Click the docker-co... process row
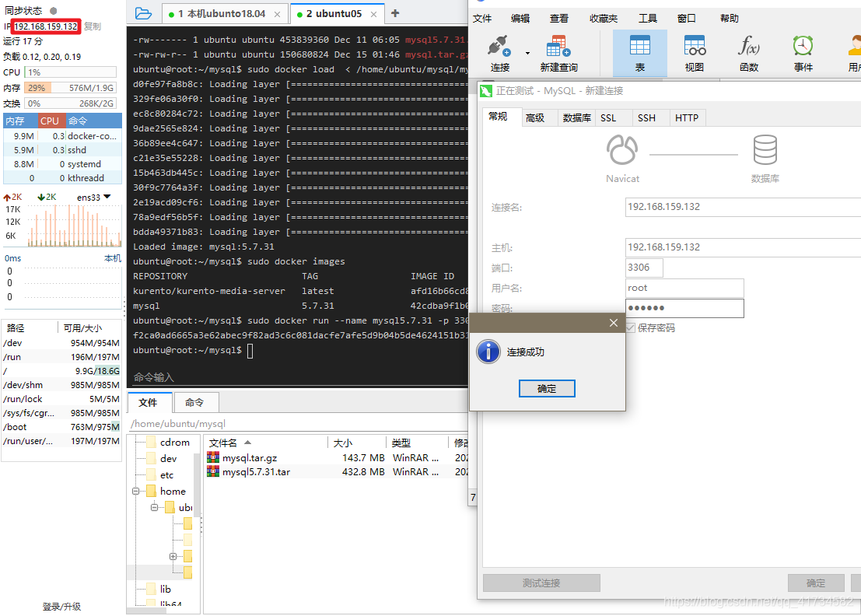 [x=62, y=135]
